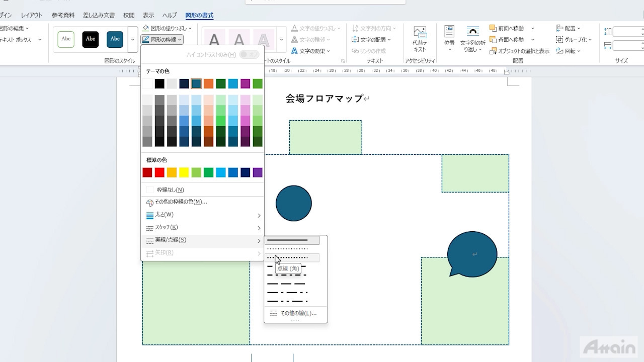Open 文字列の折り返し wrap text menu

pyautogui.click(x=472, y=39)
